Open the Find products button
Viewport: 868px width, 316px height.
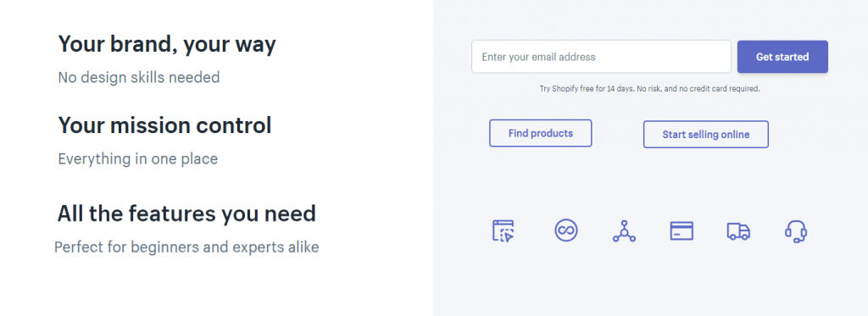click(x=540, y=133)
